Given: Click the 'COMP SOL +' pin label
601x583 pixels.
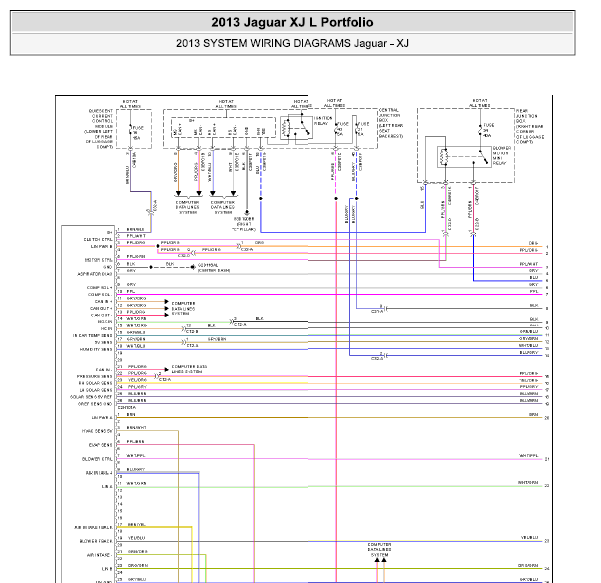Looking at the screenshot, I should click(100, 287).
